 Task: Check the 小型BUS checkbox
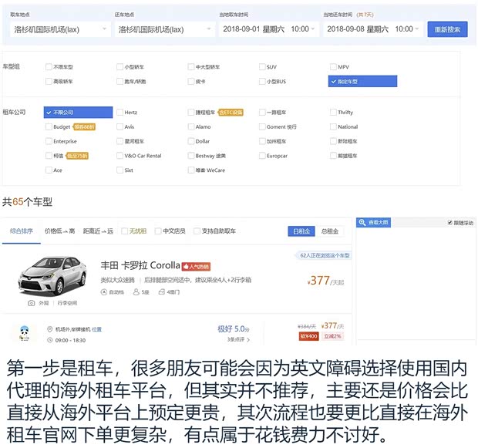click(x=262, y=81)
